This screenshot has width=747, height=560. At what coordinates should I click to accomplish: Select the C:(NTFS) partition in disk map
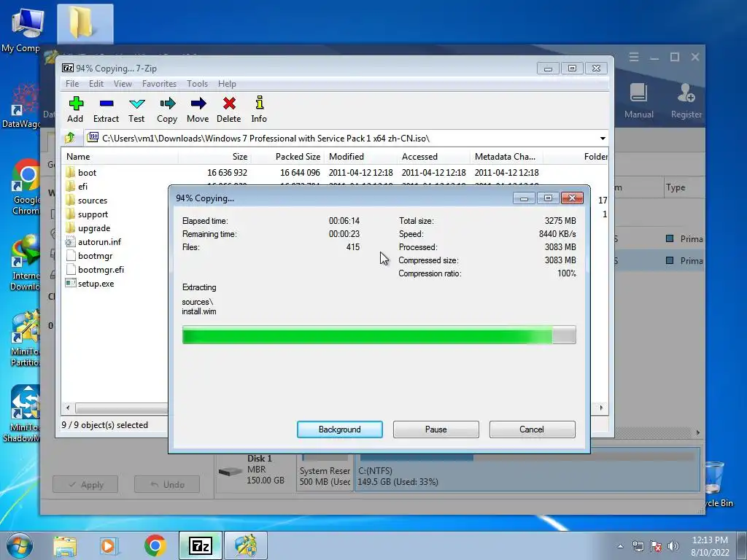coord(527,470)
